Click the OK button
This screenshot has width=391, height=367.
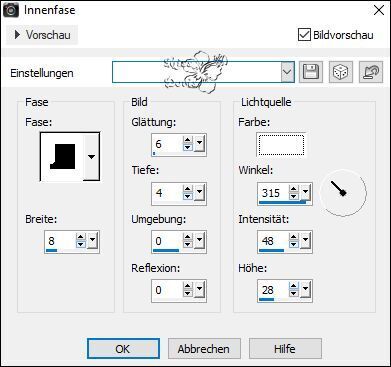point(123,349)
